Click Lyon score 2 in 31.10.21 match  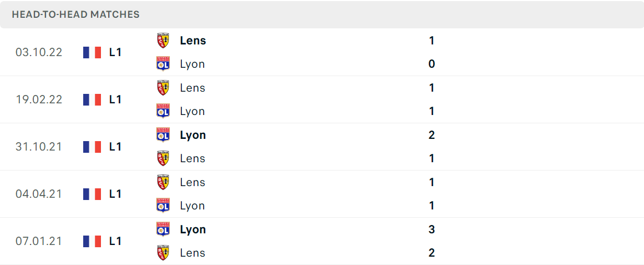tap(431, 135)
